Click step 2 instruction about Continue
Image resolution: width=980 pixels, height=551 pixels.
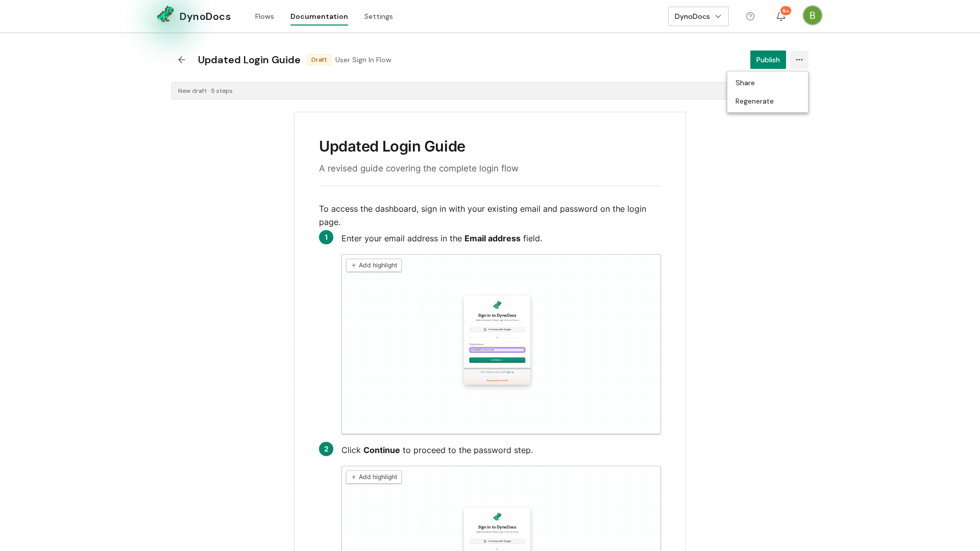click(x=437, y=450)
